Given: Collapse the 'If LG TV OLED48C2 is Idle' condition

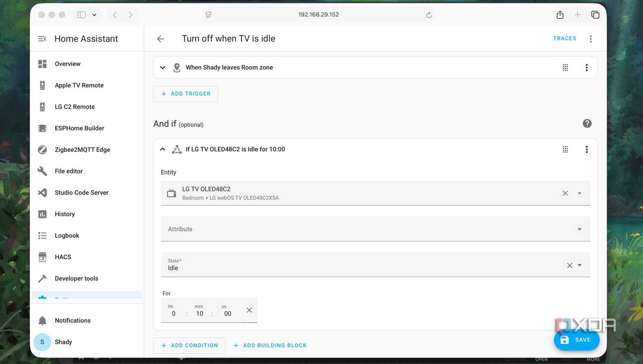Looking at the screenshot, I should (x=163, y=149).
